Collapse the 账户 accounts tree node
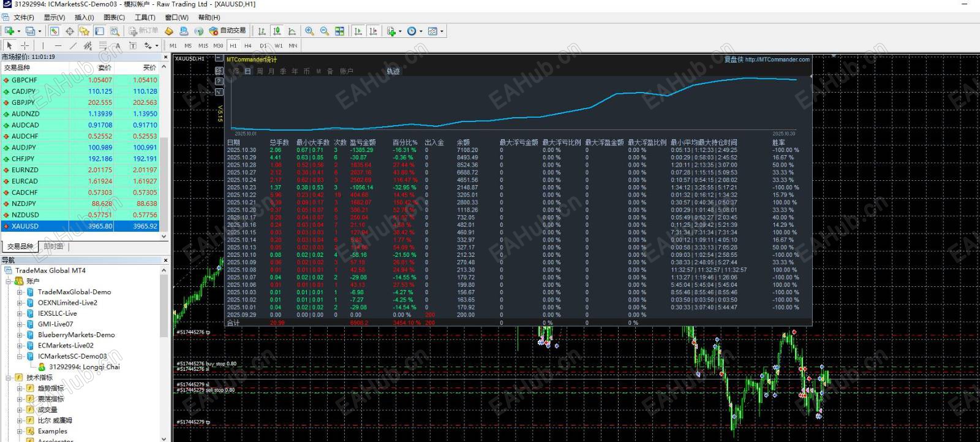980x442 pixels. [x=9, y=281]
